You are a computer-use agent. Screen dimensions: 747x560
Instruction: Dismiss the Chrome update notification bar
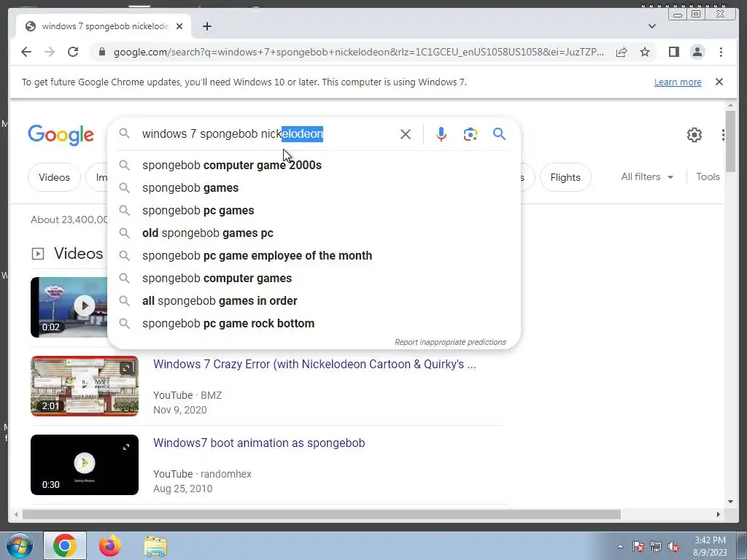click(719, 82)
